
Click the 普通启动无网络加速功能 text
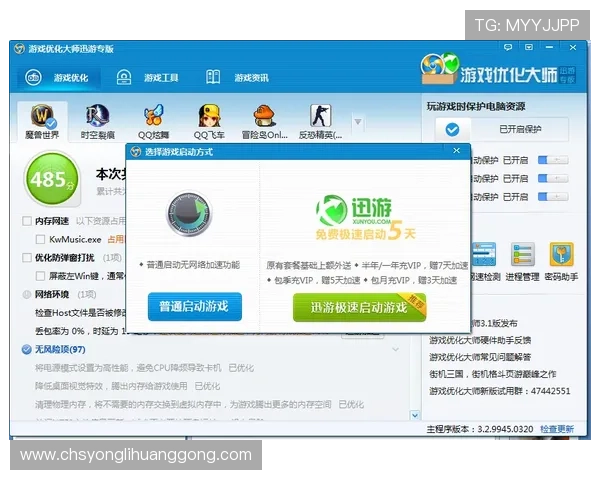click(193, 265)
